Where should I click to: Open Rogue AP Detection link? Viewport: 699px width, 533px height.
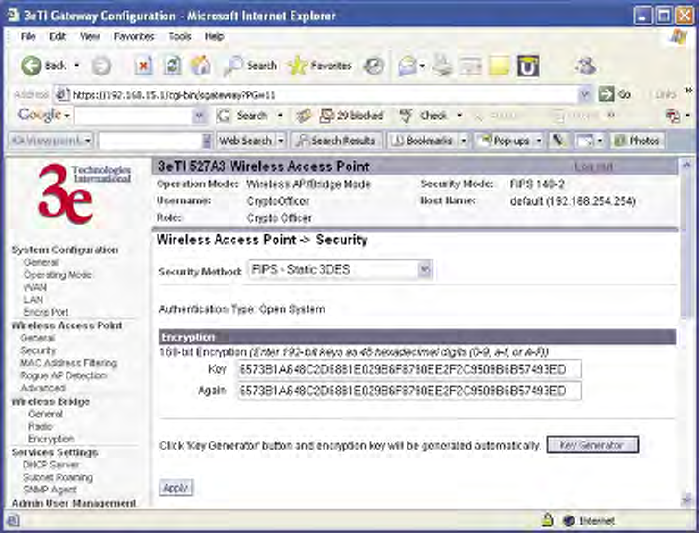point(64,376)
